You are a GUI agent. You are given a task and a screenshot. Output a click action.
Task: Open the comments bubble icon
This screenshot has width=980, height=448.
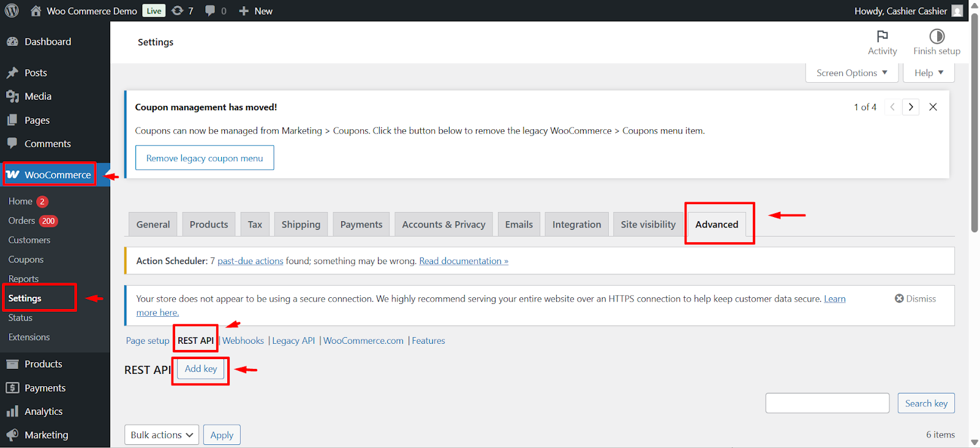click(210, 10)
